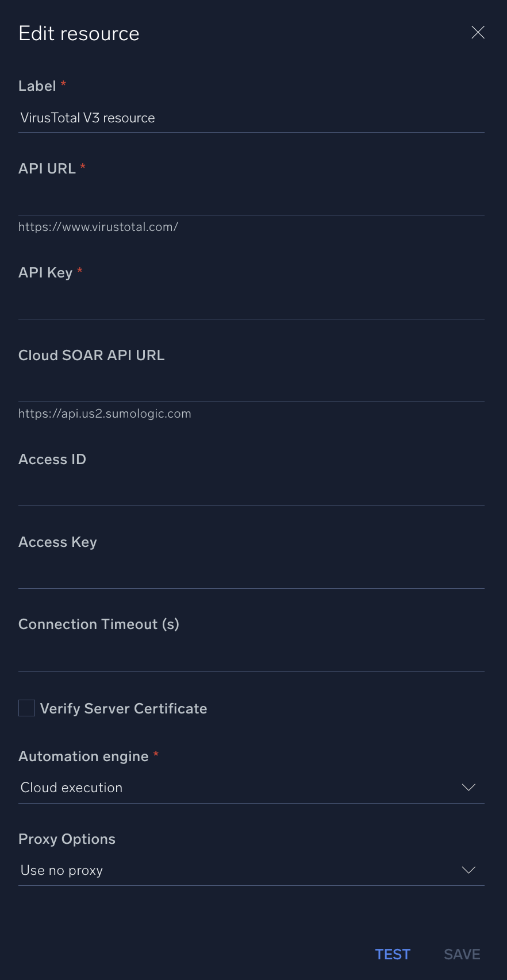Click the 'Proxy Options' field label

67,839
